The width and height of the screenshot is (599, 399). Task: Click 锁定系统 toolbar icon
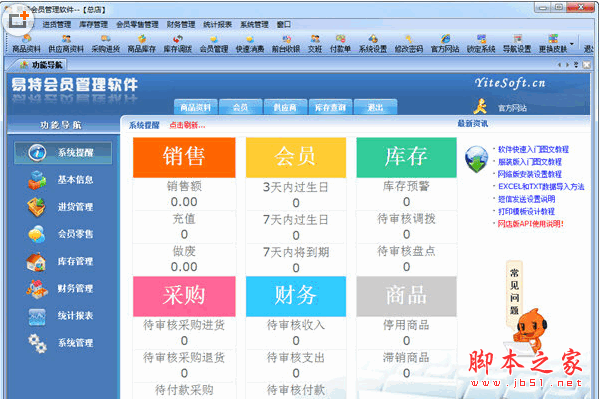pyautogui.click(x=481, y=44)
